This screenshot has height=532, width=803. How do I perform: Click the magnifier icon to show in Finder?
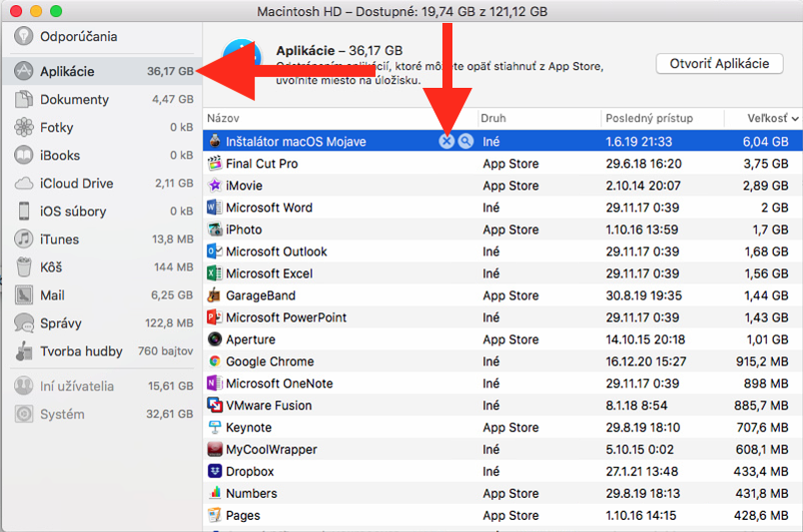pyautogui.click(x=465, y=142)
